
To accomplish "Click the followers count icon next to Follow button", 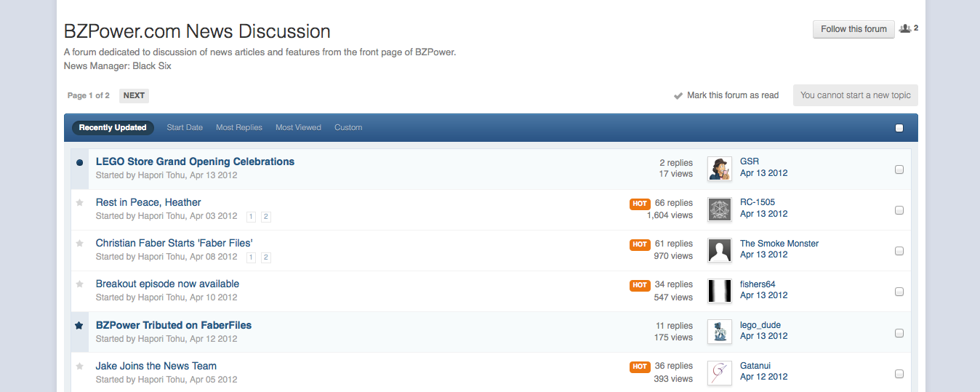I will pos(905,28).
